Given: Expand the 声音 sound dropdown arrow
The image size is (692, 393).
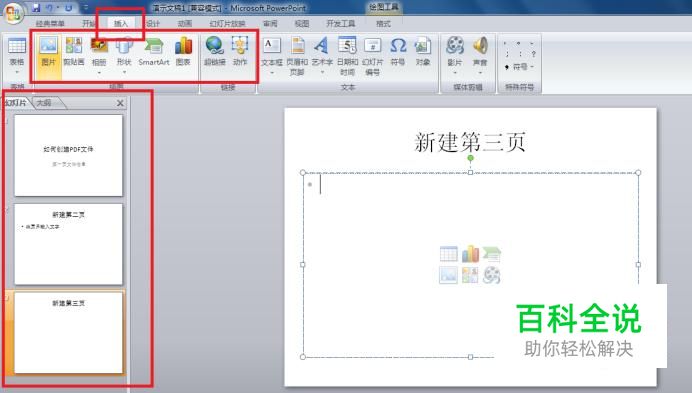Looking at the screenshot, I should [x=480, y=72].
